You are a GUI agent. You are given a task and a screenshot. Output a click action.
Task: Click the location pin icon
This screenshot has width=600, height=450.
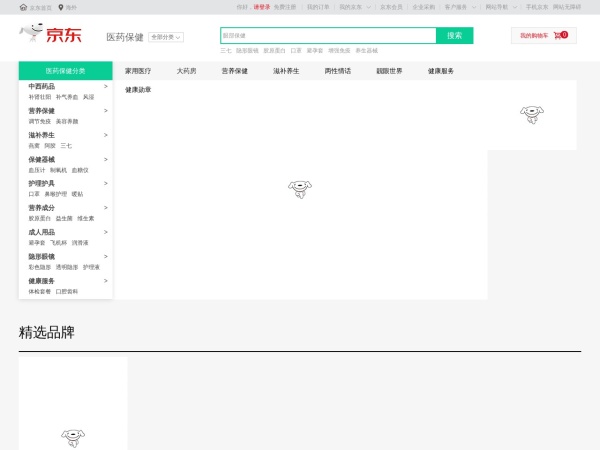[x=61, y=6]
